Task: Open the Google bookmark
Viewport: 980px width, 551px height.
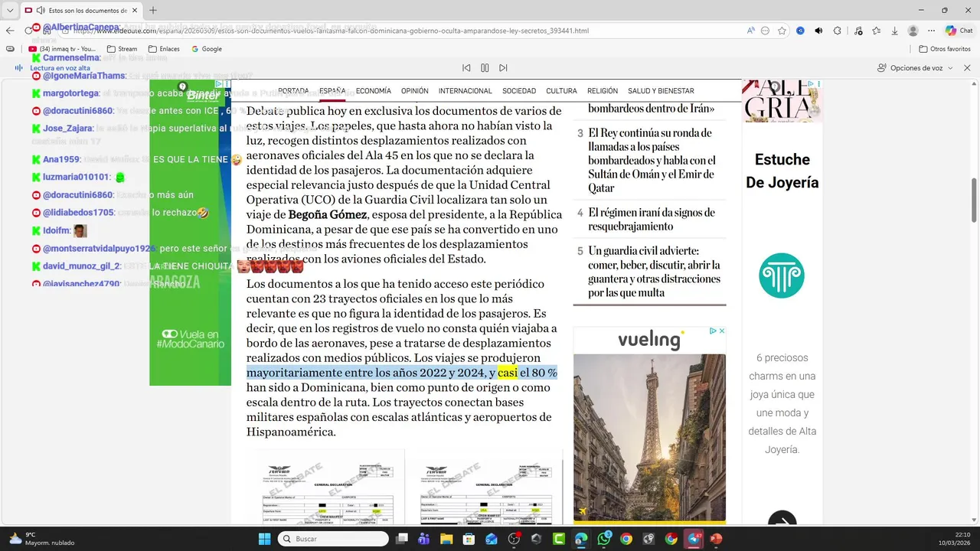Action: click(x=207, y=49)
